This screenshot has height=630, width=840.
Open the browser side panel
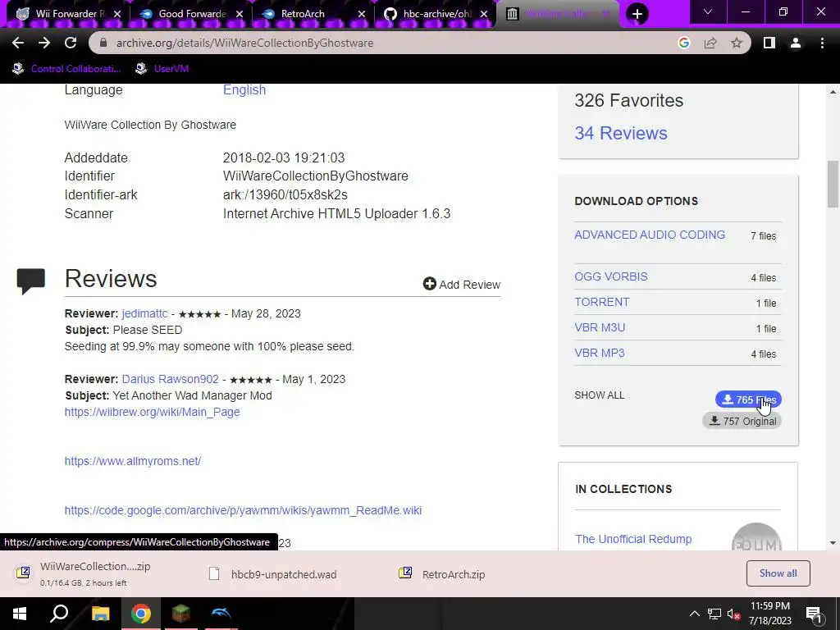pos(769,43)
